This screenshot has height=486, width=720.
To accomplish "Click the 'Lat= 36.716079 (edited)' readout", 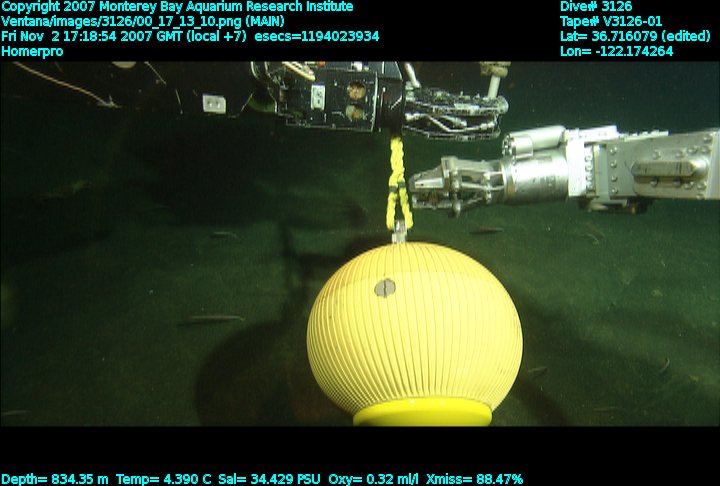I will (x=635, y=36).
